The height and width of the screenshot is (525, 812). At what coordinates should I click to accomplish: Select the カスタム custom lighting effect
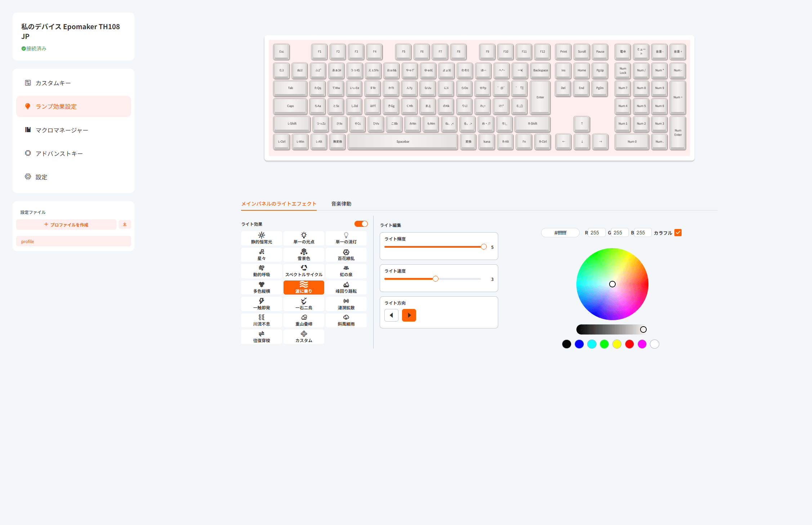click(304, 337)
